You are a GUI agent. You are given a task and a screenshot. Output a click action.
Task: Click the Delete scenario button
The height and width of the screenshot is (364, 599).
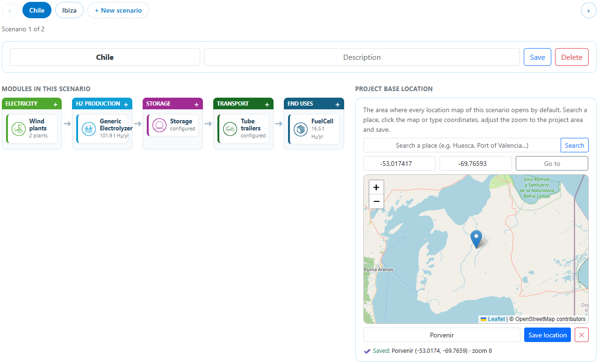(x=572, y=57)
